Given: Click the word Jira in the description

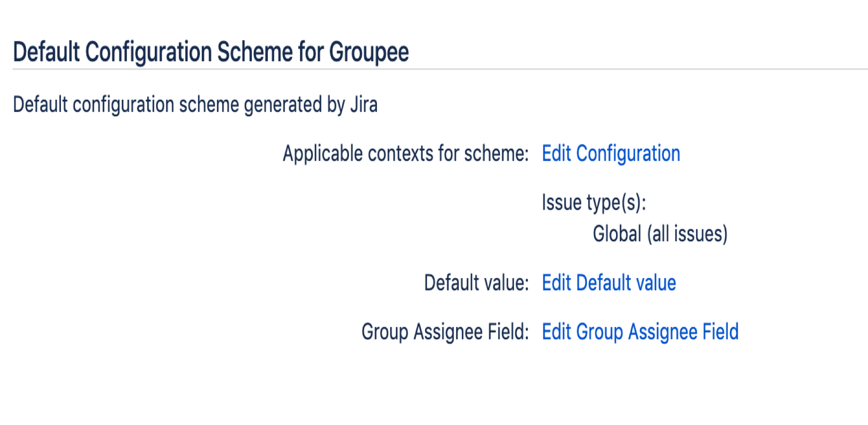Looking at the screenshot, I should 364,104.
